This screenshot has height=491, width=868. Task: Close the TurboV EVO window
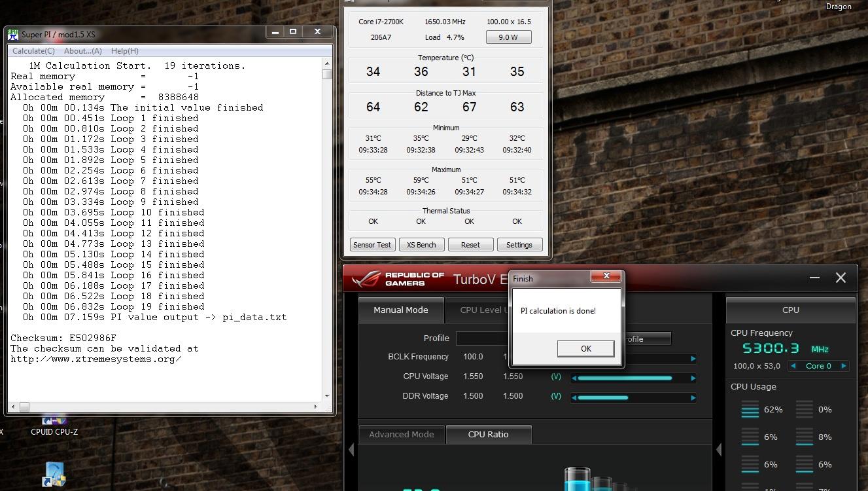tap(841, 278)
